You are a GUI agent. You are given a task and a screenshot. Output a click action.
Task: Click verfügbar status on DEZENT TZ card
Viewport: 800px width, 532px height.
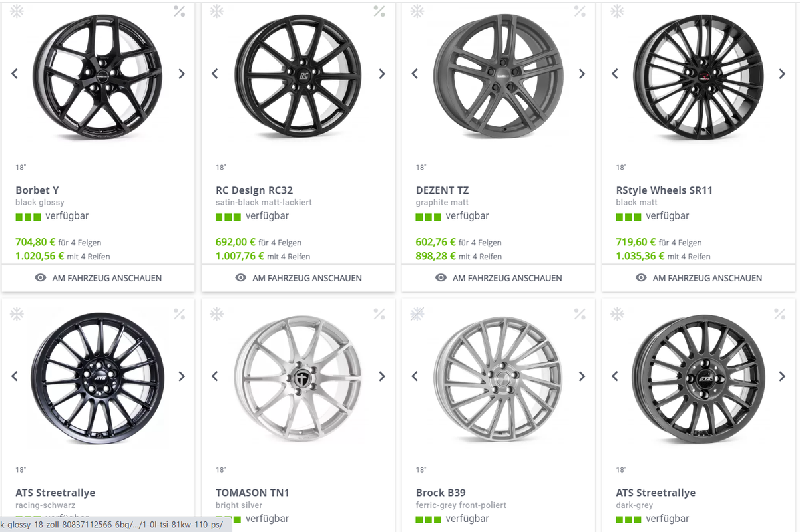click(467, 216)
